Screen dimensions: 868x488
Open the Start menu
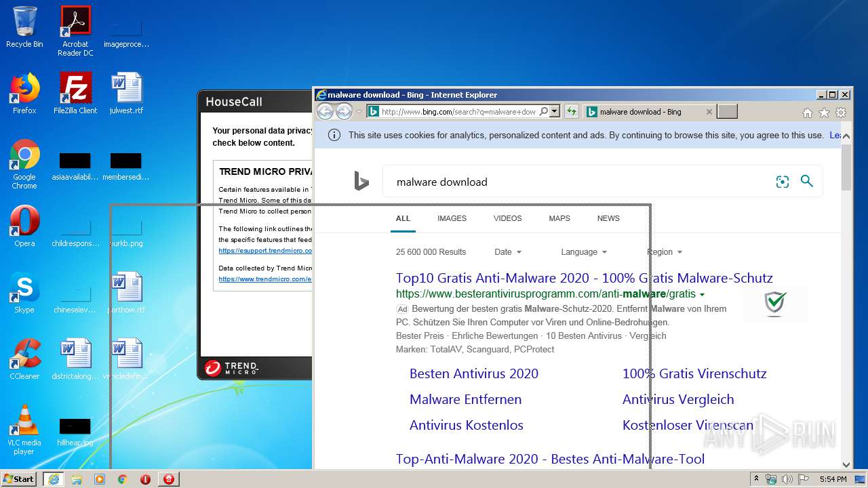click(x=18, y=479)
